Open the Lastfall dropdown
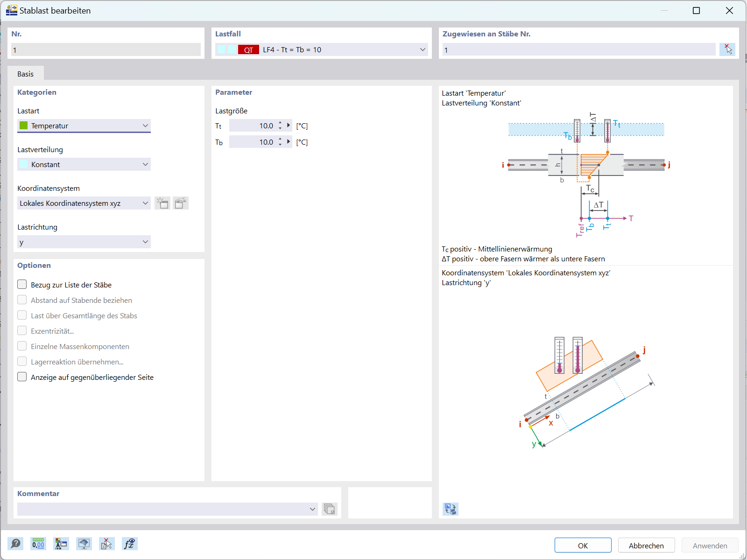The width and height of the screenshot is (747, 560). click(x=422, y=49)
